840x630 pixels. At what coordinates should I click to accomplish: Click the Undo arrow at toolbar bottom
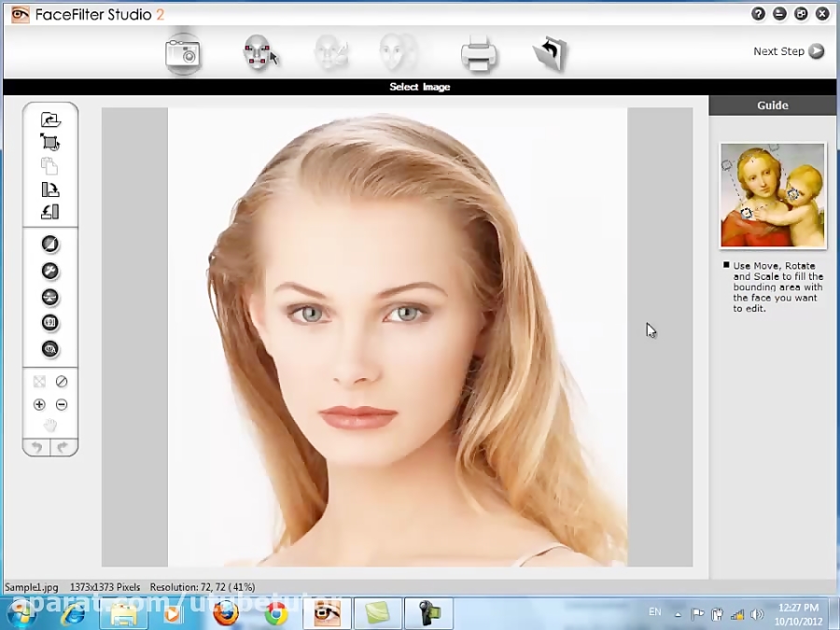(x=37, y=448)
